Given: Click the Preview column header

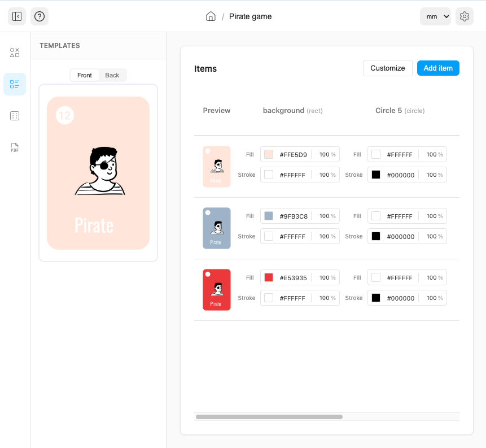Looking at the screenshot, I should pyautogui.click(x=217, y=111).
